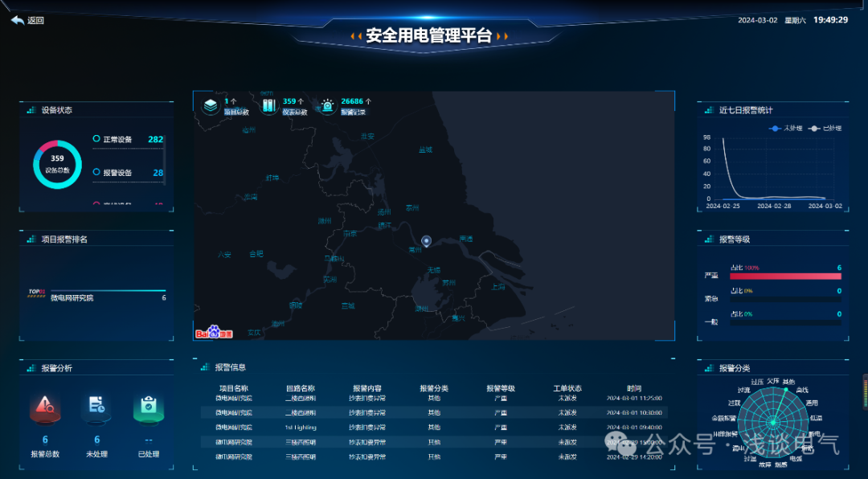
Task: Click the red 严重 100% percentage bar
Action: [785, 276]
